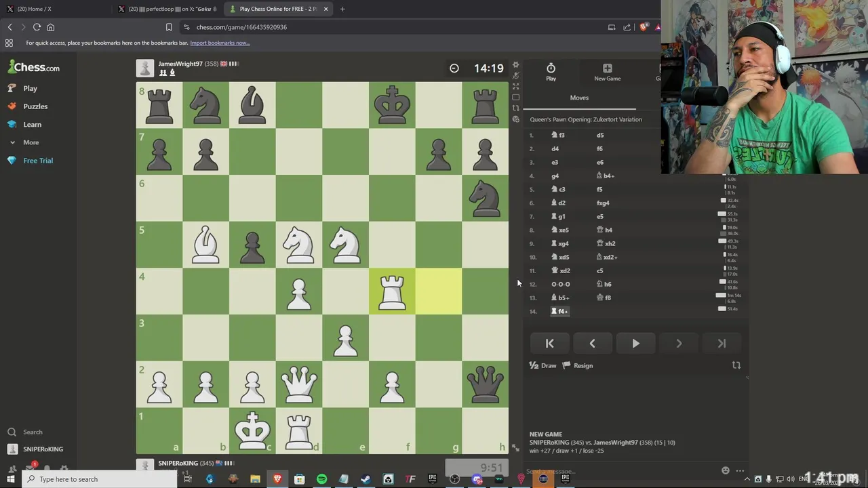Select black queen on h2

coord(485,385)
